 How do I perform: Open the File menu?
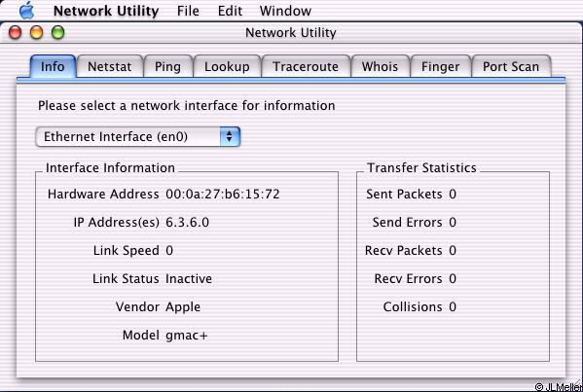coord(188,11)
